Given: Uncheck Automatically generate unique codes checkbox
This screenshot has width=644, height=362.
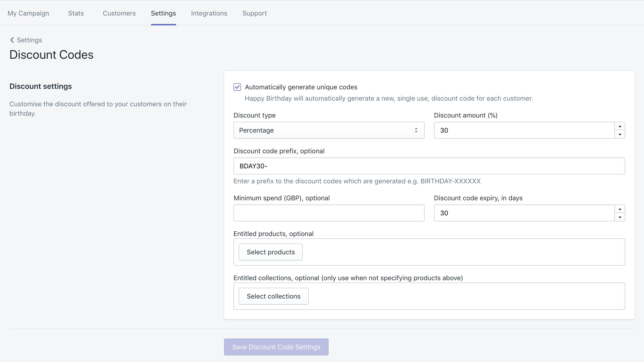Looking at the screenshot, I should tap(237, 87).
